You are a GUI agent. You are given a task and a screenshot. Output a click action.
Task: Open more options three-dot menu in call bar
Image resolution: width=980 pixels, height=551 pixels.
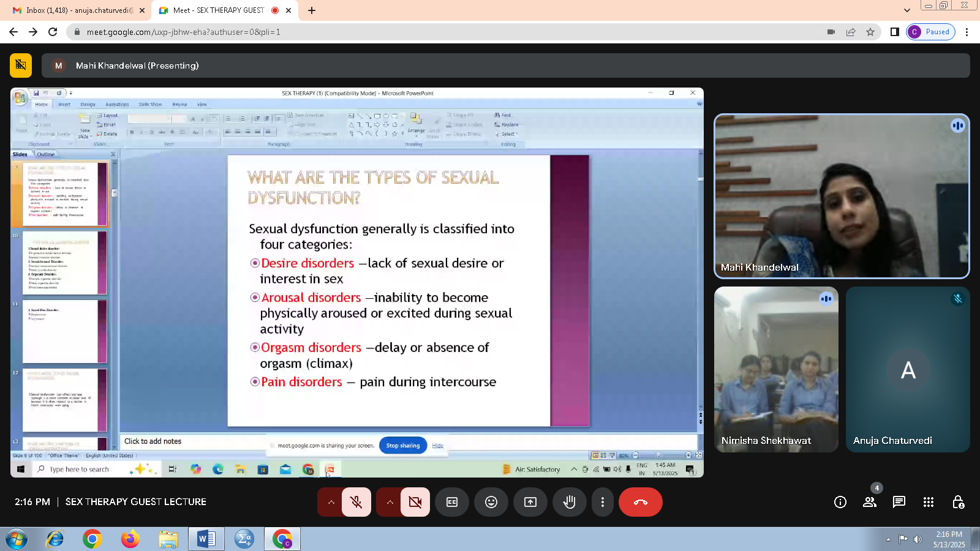tap(603, 502)
